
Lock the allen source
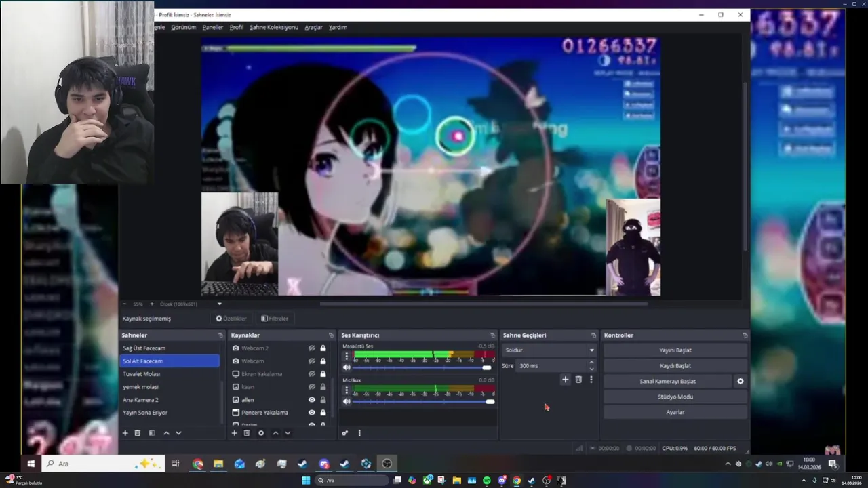(x=323, y=399)
